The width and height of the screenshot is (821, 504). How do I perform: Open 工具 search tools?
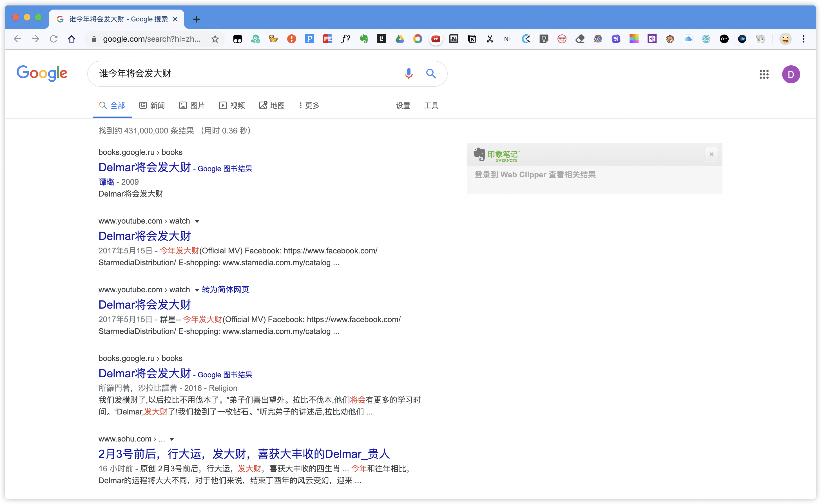(431, 105)
